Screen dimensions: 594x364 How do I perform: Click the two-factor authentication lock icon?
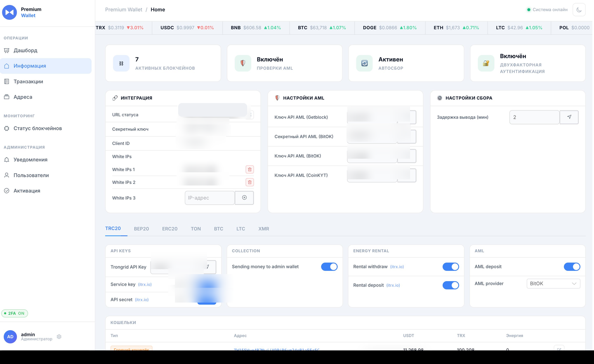[x=486, y=63]
